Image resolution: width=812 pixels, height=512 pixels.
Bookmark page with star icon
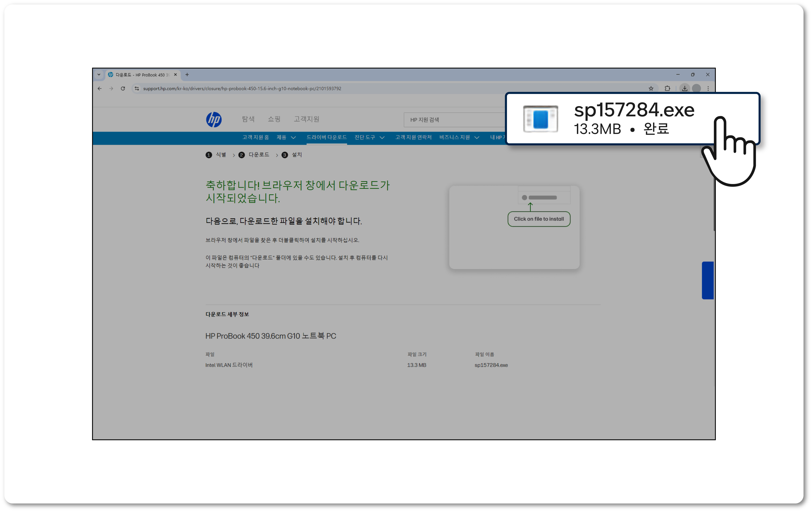[651, 88]
